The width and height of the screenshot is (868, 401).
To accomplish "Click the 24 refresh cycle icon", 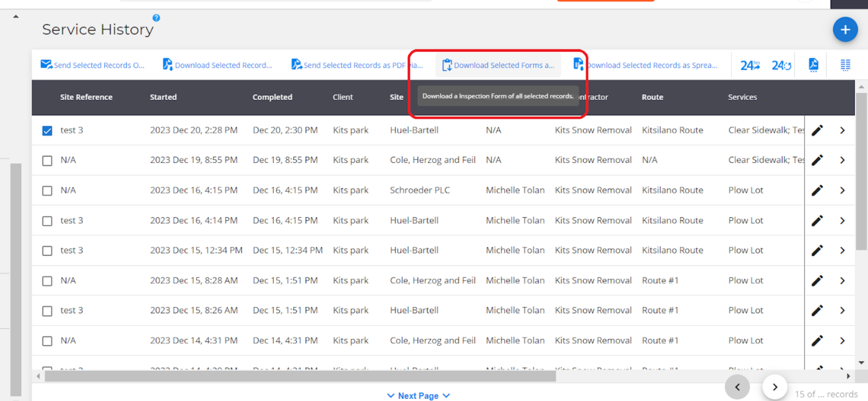I will click(x=781, y=66).
